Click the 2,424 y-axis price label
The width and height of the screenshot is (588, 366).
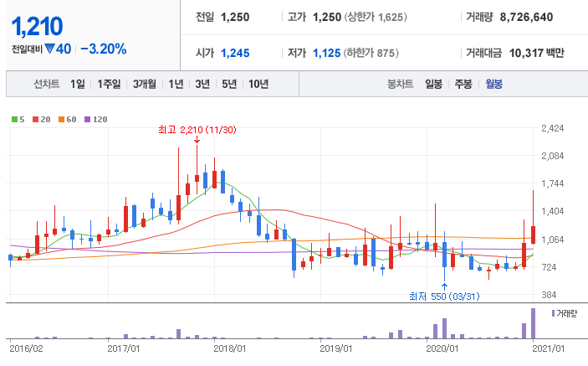point(552,128)
